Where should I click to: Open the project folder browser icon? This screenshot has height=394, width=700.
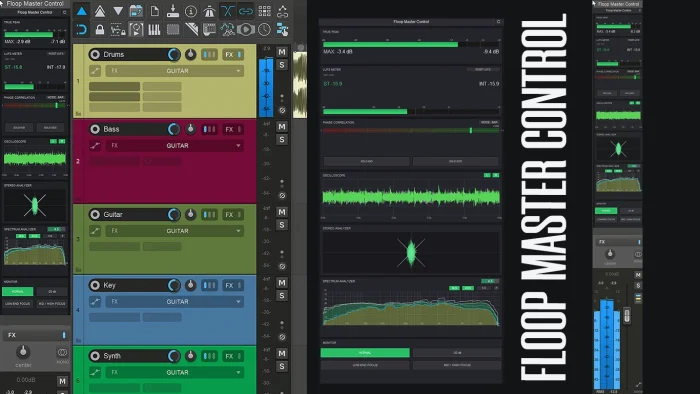(136, 11)
